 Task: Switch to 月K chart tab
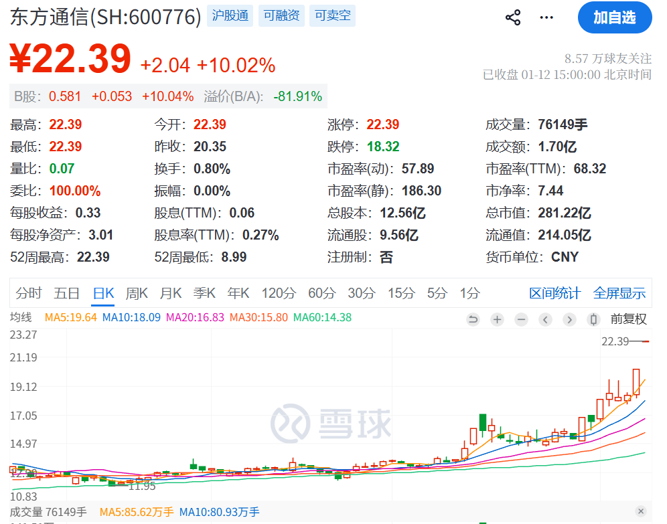[171, 293]
